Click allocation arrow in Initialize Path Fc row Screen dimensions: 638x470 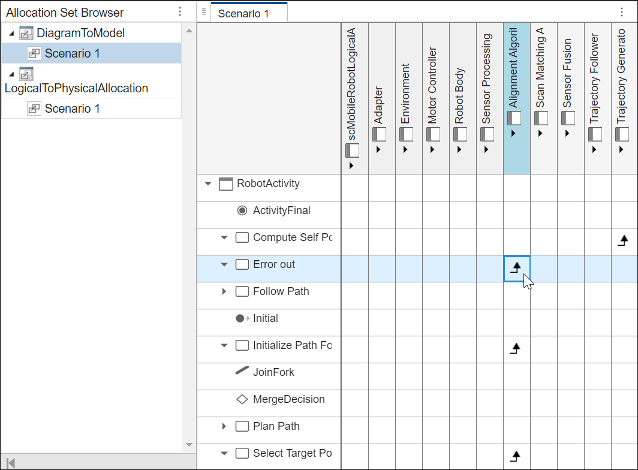[x=516, y=348]
